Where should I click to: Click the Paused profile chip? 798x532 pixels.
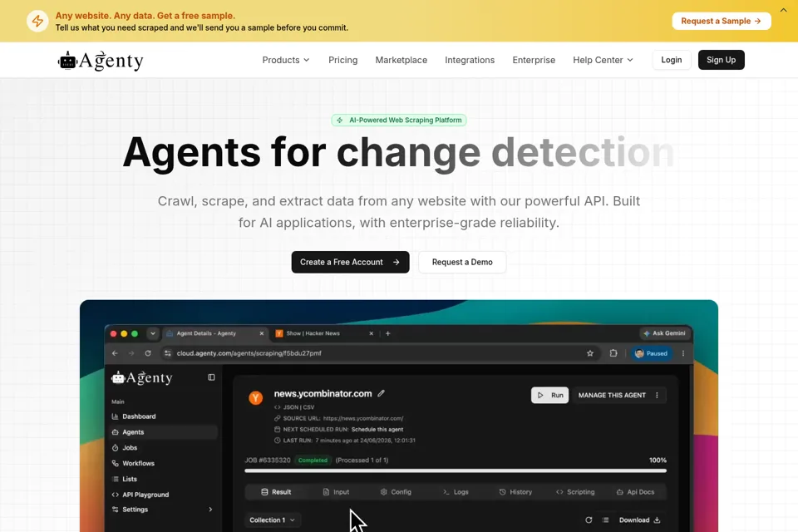click(x=652, y=353)
